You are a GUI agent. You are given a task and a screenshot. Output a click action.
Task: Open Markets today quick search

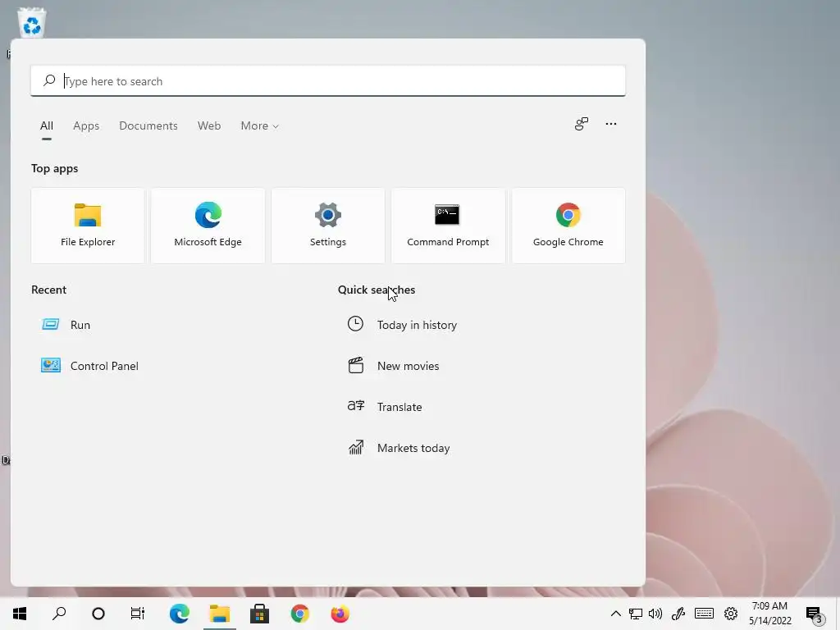399,448
